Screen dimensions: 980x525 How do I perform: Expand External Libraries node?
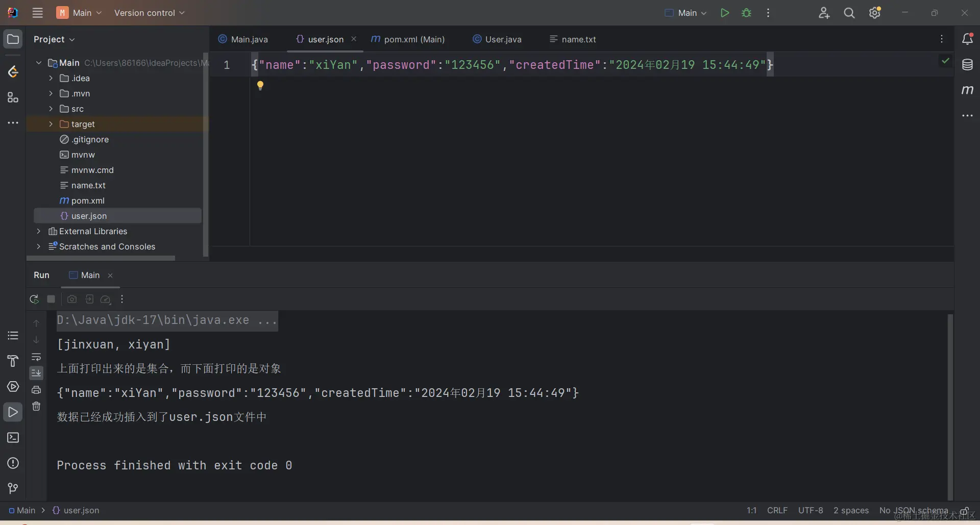pyautogui.click(x=38, y=231)
